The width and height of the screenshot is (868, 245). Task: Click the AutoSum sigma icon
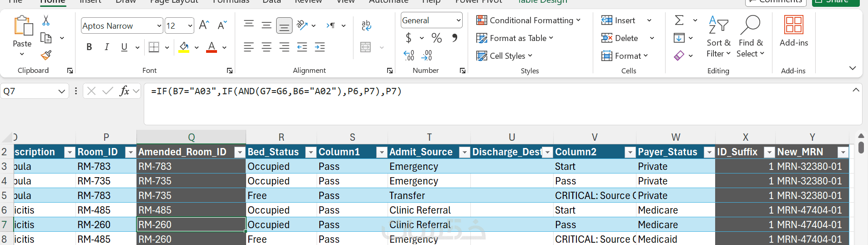(679, 20)
